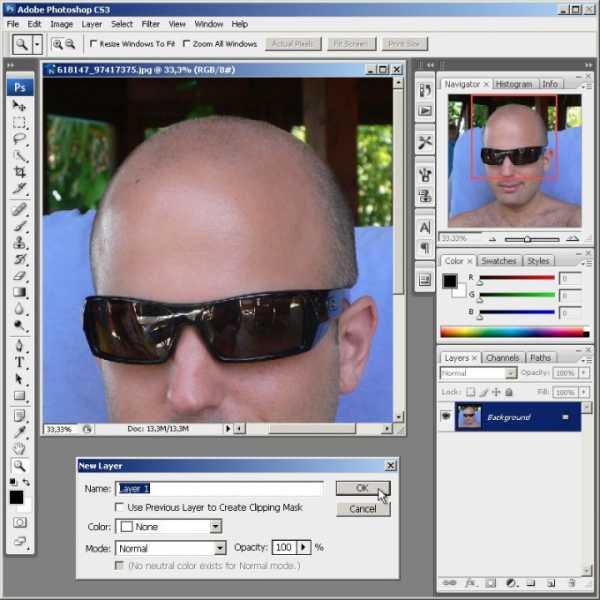Open Character panel icon in dock
Screen dimensions: 600x600
425,228
